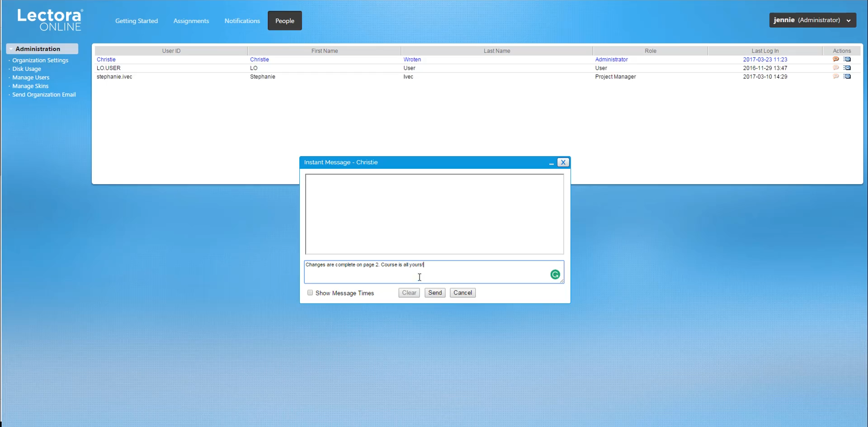Screen dimensions: 868x427
Task: Click the green Grammarly icon in message box
Action: click(x=555, y=275)
